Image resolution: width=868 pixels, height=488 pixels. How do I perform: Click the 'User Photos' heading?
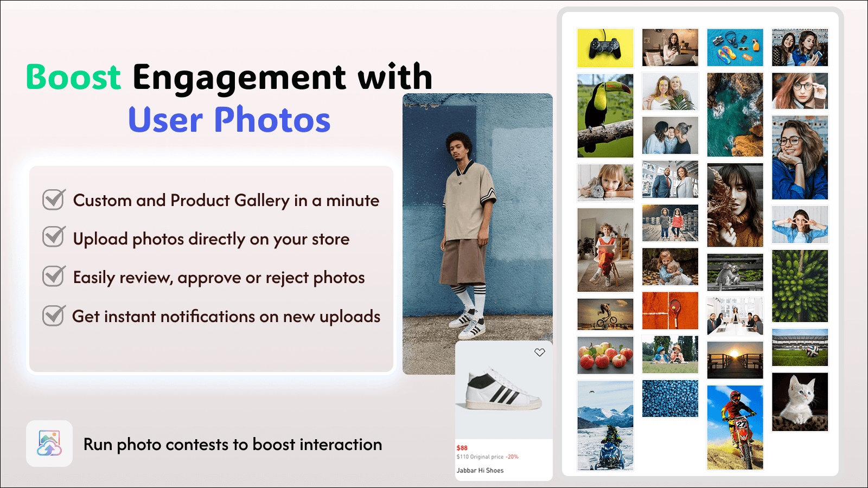[x=229, y=120]
